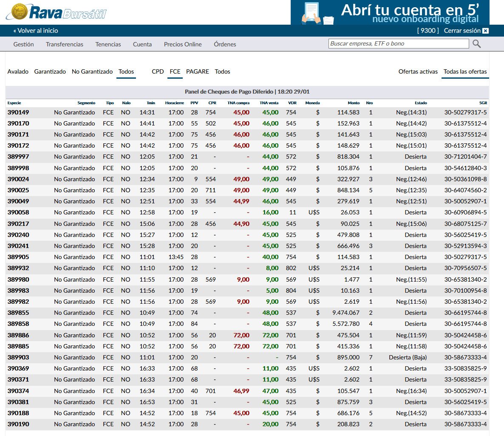
Task: Sort by Segmento column header
Action: tap(86, 103)
